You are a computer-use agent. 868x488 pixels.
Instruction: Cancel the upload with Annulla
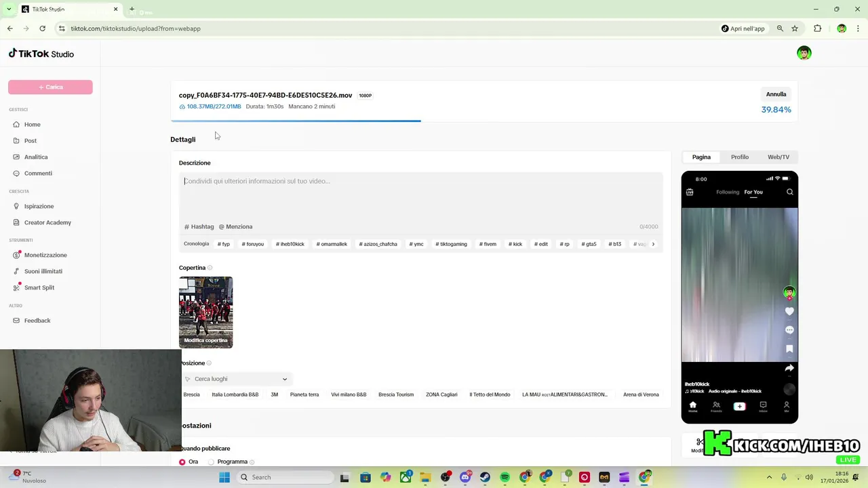coord(776,94)
